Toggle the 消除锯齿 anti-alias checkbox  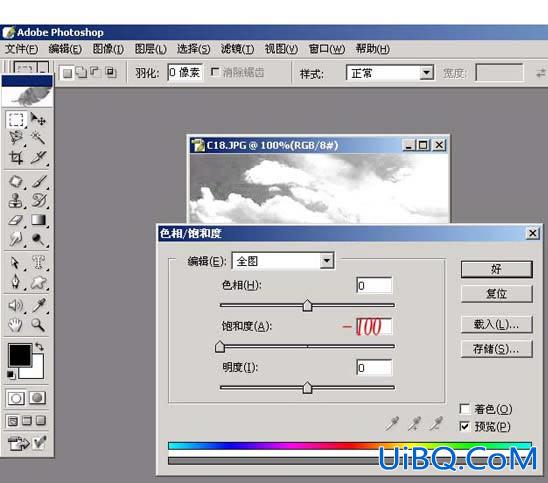tap(215, 72)
